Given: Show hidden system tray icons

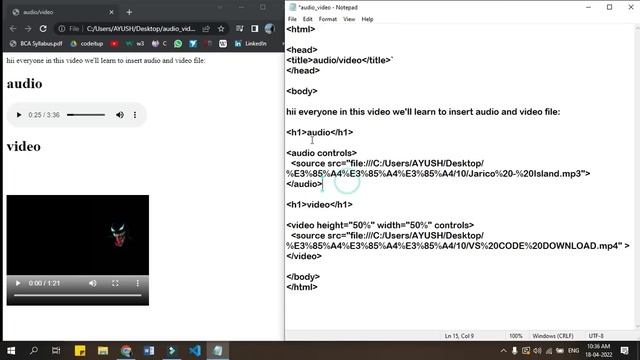Looking at the screenshot, I should point(503,351).
